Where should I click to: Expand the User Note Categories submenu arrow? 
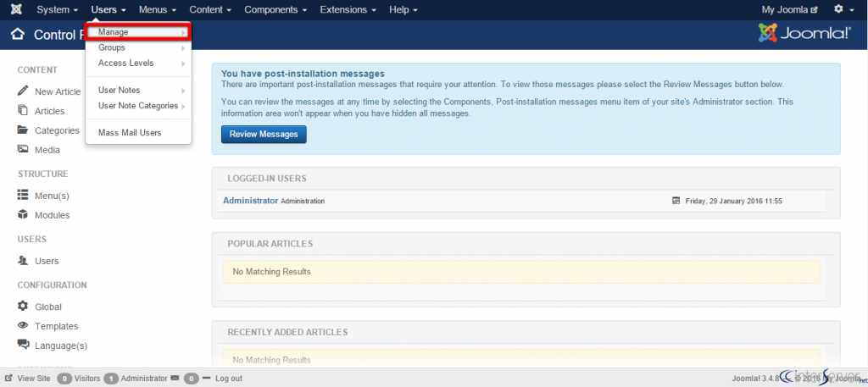click(x=183, y=106)
